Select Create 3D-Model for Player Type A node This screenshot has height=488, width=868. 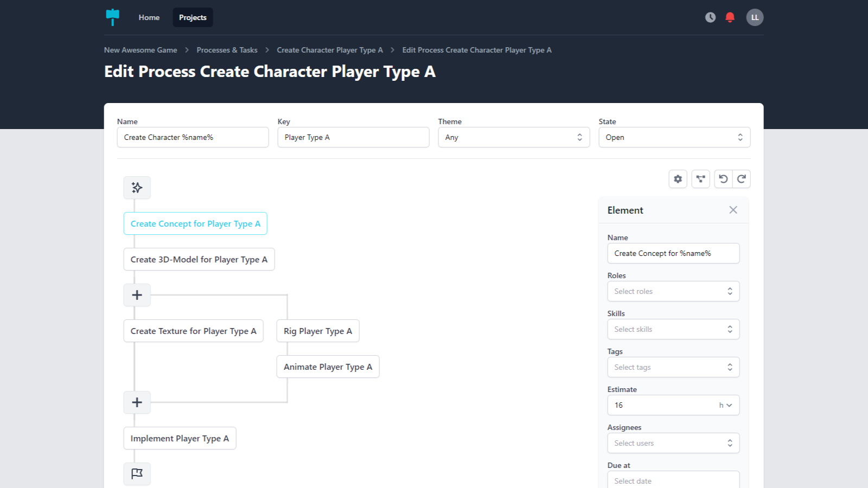click(199, 259)
